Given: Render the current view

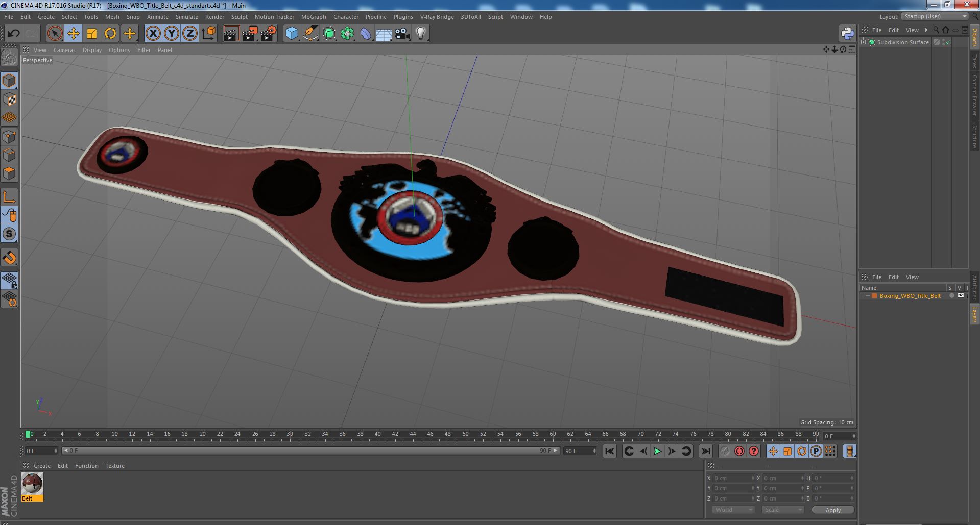Looking at the screenshot, I should 231,34.
